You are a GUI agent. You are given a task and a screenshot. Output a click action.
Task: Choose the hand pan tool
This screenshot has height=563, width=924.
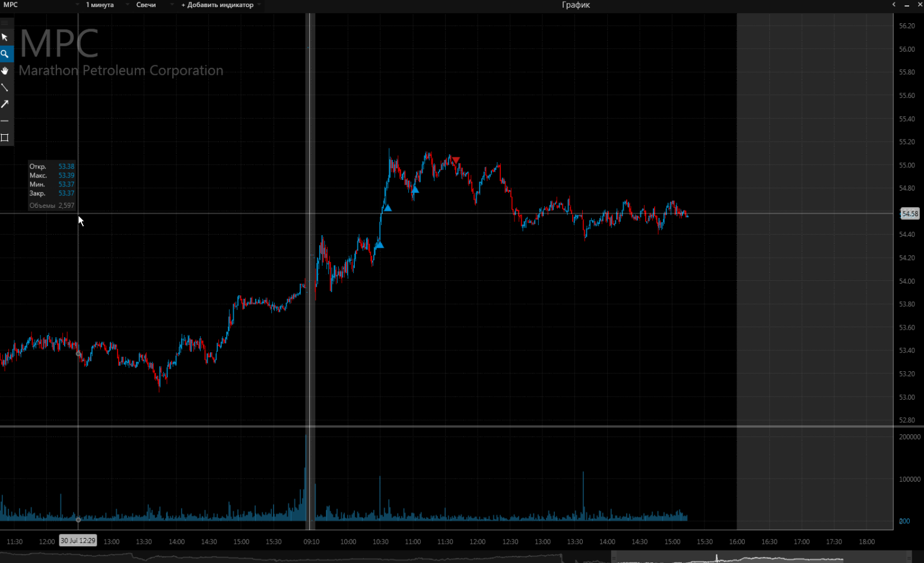5,71
